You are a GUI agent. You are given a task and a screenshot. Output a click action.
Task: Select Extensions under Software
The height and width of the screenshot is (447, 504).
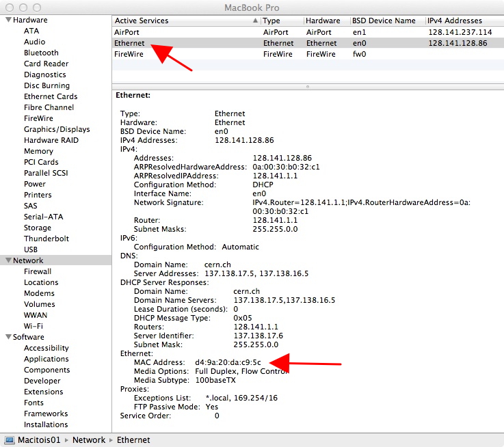[x=43, y=392]
